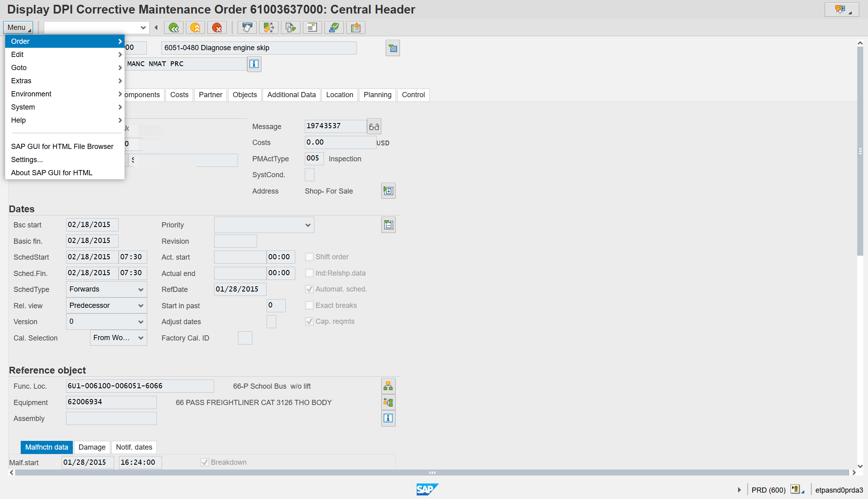Screen dimensions: 868x499
Task: Open the functional location structure icon
Action: tap(388, 386)
